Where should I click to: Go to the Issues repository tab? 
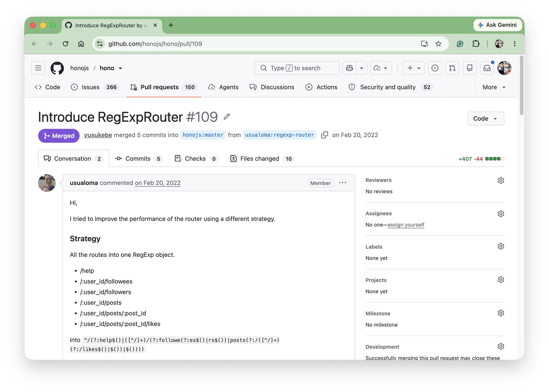pyautogui.click(x=95, y=87)
